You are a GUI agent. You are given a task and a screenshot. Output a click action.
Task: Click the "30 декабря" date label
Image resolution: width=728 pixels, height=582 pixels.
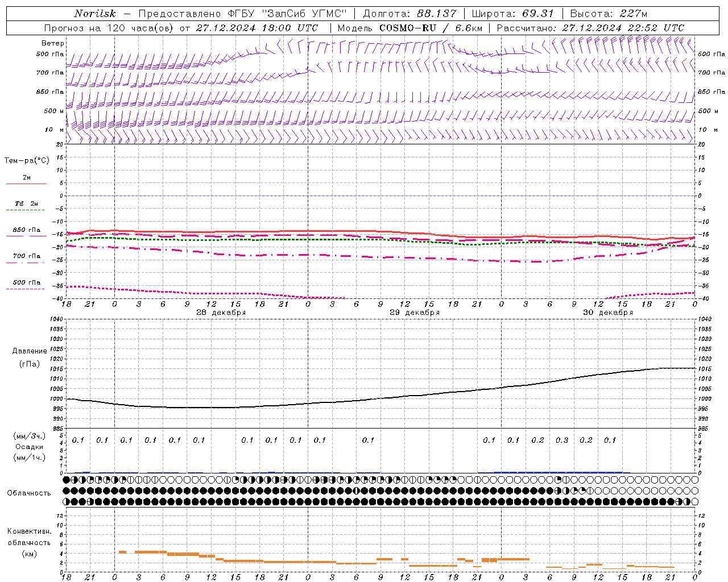608,313
